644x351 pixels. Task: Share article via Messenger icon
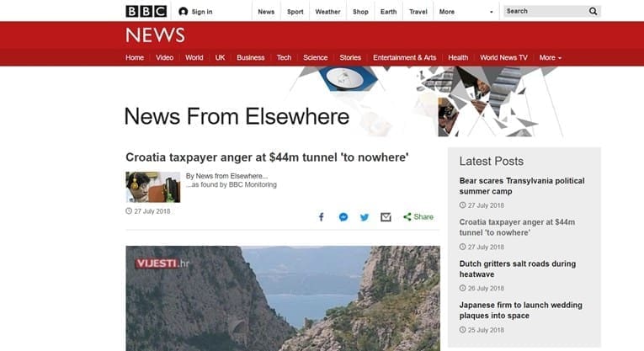343,217
